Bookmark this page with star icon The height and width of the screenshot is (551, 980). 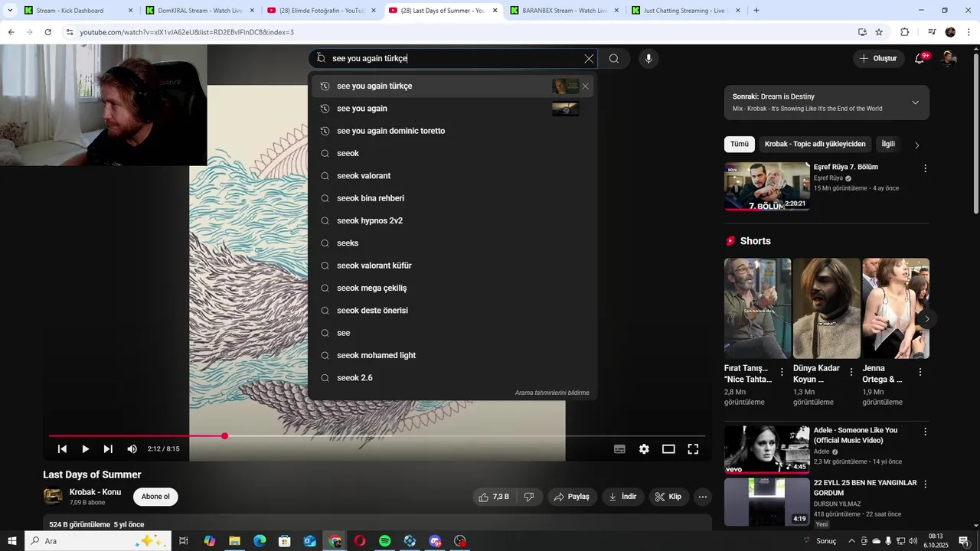(x=879, y=32)
